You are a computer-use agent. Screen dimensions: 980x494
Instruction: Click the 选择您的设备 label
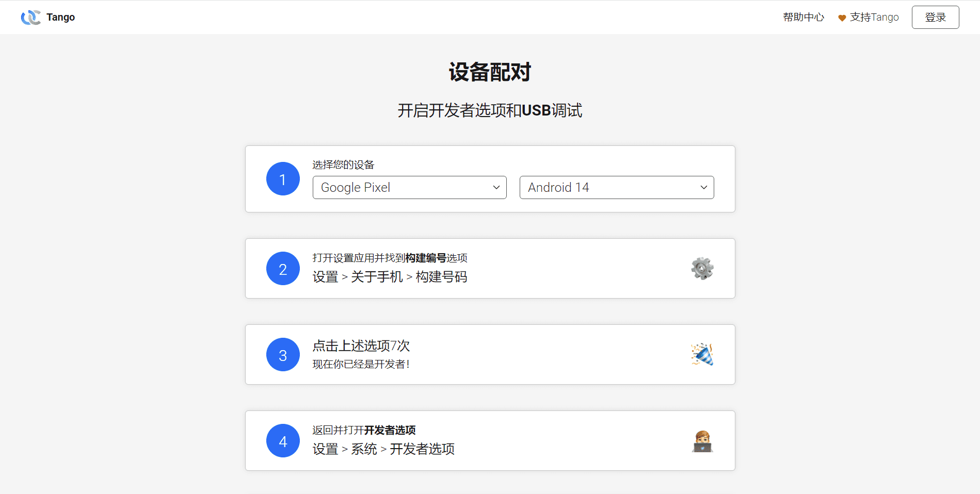[343, 164]
